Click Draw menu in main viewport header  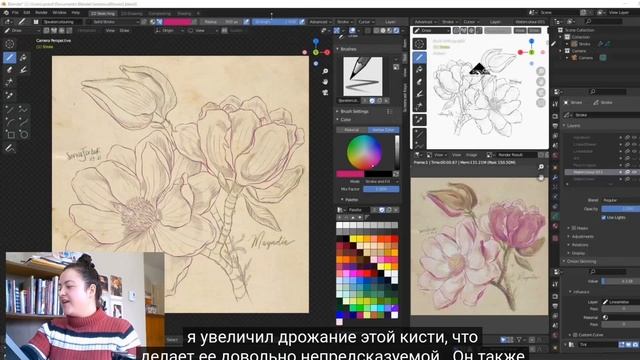pos(124,31)
